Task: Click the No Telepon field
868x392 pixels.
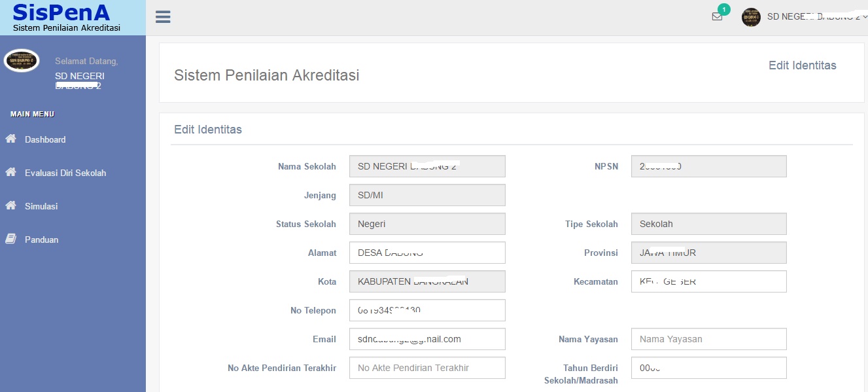Action: pos(427,310)
